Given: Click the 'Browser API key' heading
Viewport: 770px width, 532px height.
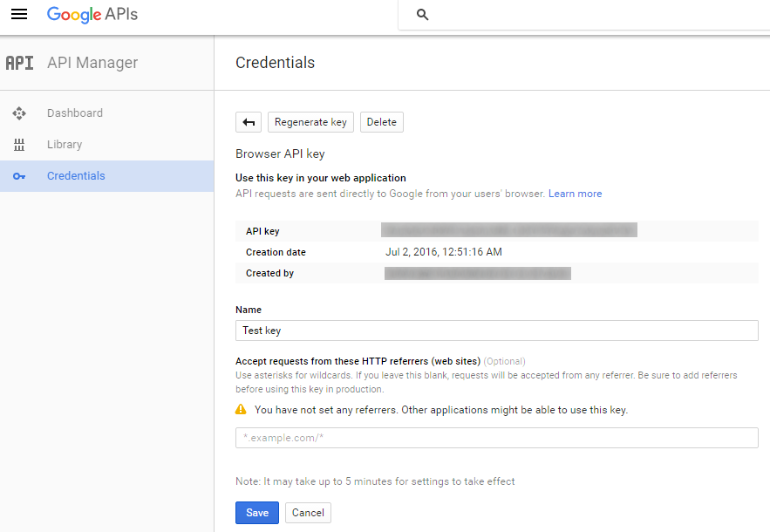Looking at the screenshot, I should pyautogui.click(x=281, y=154).
